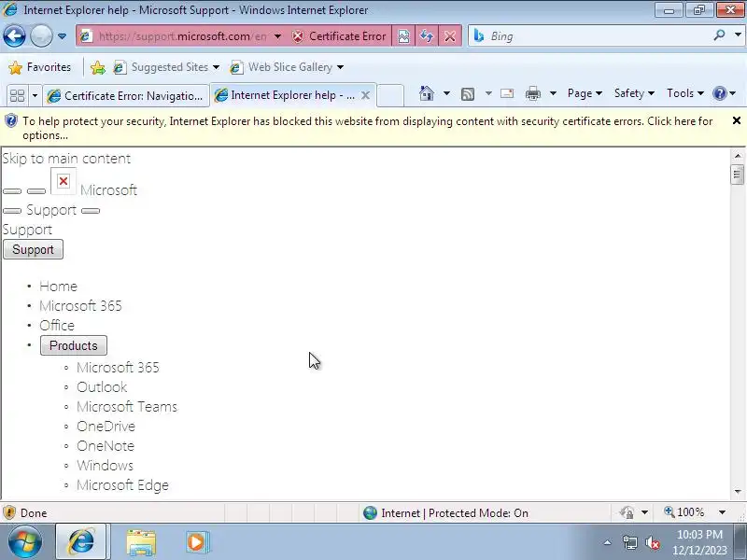Expand the Products button
The width and height of the screenshot is (747, 560).
[x=74, y=345]
